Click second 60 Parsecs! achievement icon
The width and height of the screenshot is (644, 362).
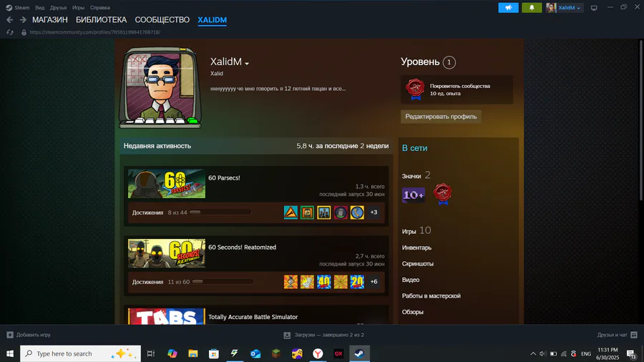(x=307, y=212)
